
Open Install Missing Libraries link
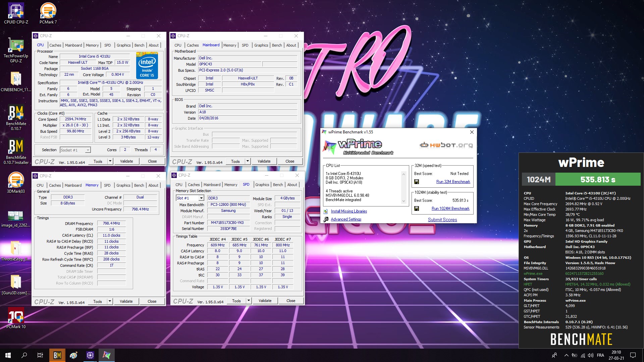pos(349,211)
